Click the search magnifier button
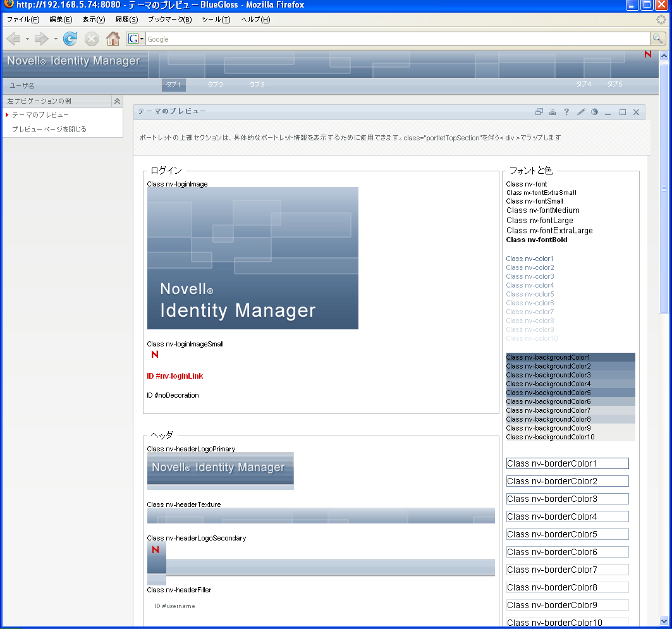This screenshot has width=672, height=629. (x=657, y=39)
